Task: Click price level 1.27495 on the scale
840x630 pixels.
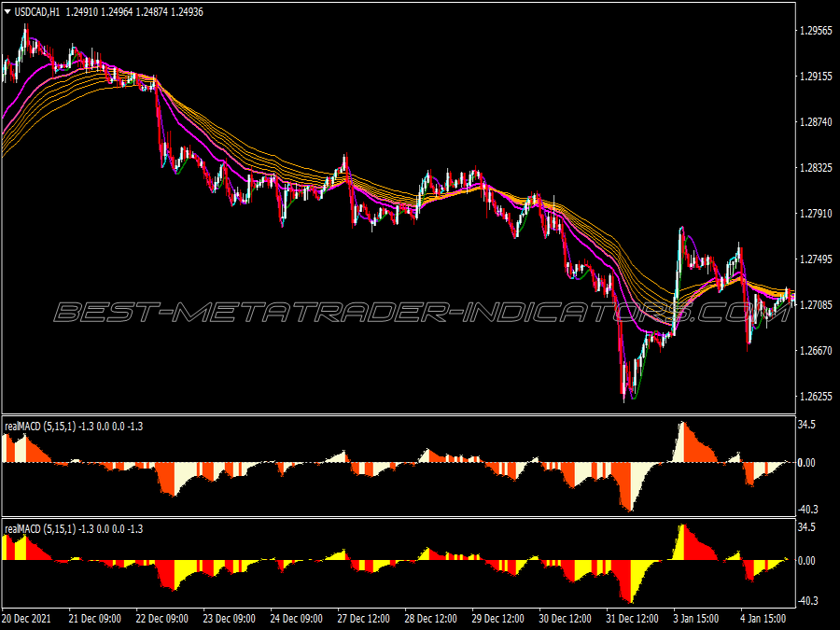Action: 817,259
